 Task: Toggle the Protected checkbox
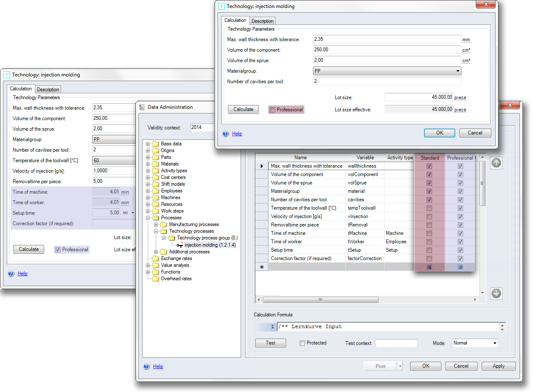point(302,343)
